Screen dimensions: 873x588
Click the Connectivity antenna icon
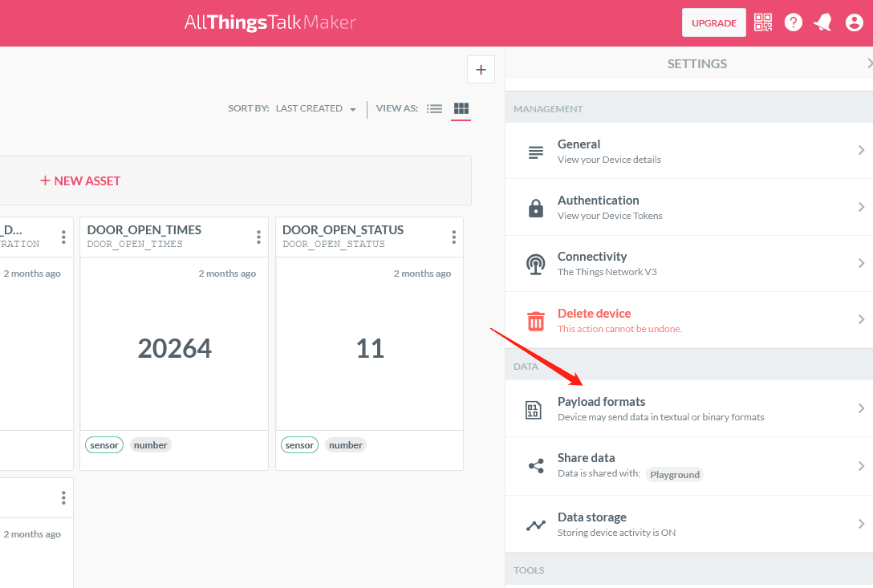tap(536, 264)
